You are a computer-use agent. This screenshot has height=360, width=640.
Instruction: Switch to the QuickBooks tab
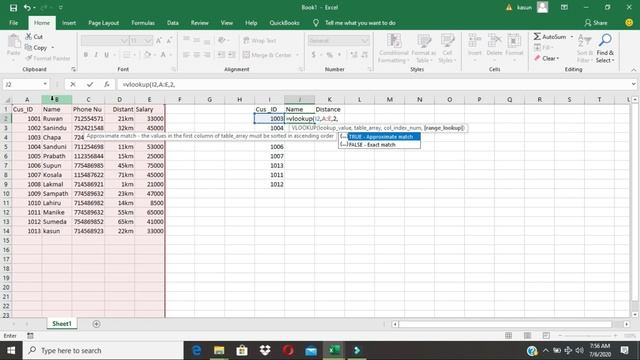[x=284, y=23]
